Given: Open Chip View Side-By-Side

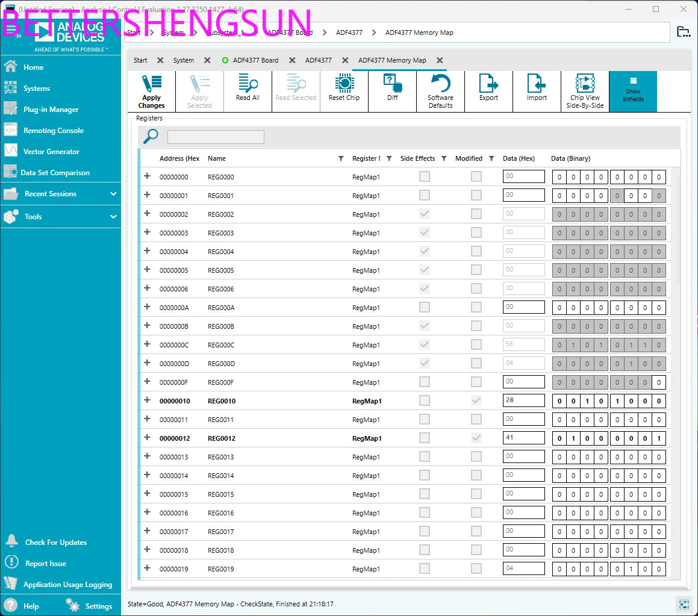Looking at the screenshot, I should click(585, 92).
